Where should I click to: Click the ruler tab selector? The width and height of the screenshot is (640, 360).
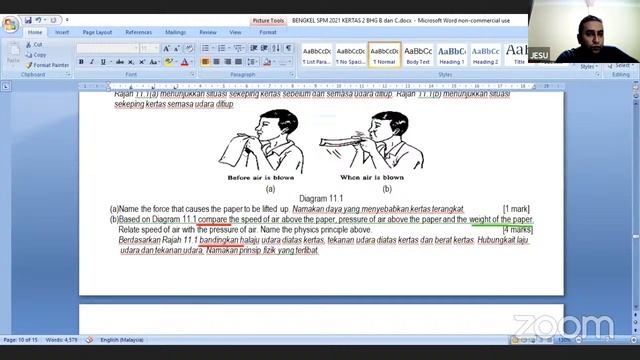pos(6,86)
